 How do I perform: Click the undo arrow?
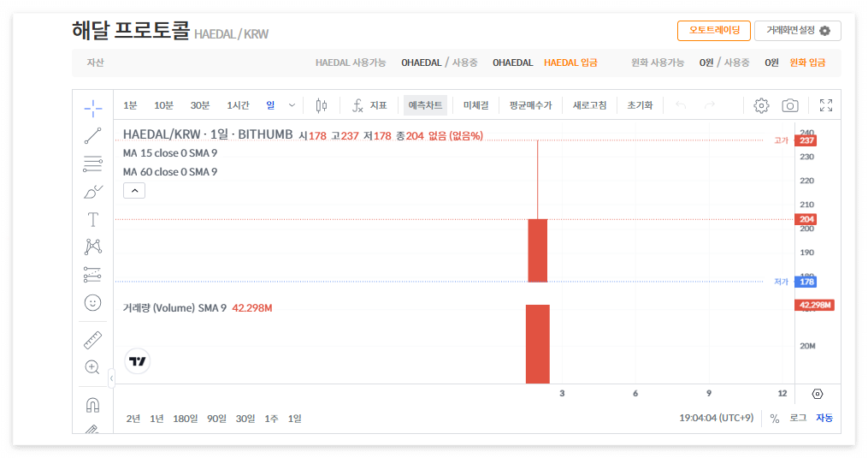pyautogui.click(x=681, y=105)
